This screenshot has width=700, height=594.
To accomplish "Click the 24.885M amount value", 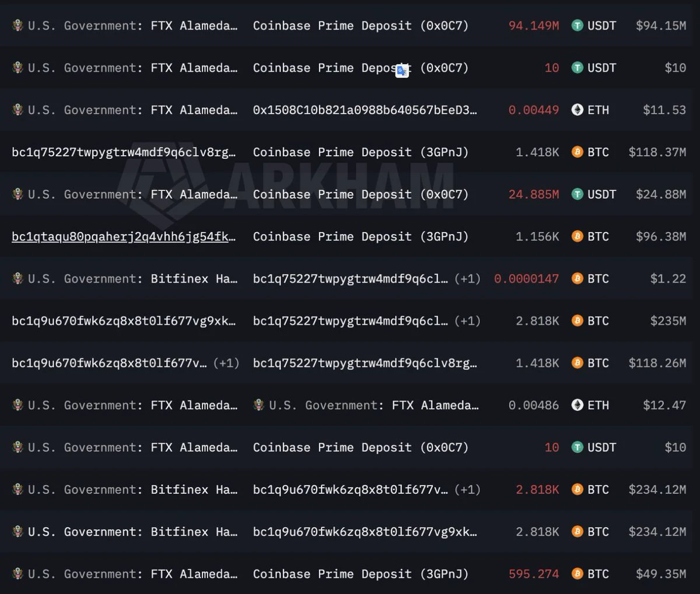I will click(534, 194).
